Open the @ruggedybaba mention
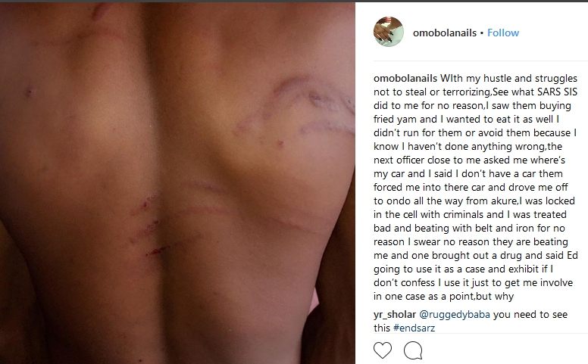 pos(454,315)
